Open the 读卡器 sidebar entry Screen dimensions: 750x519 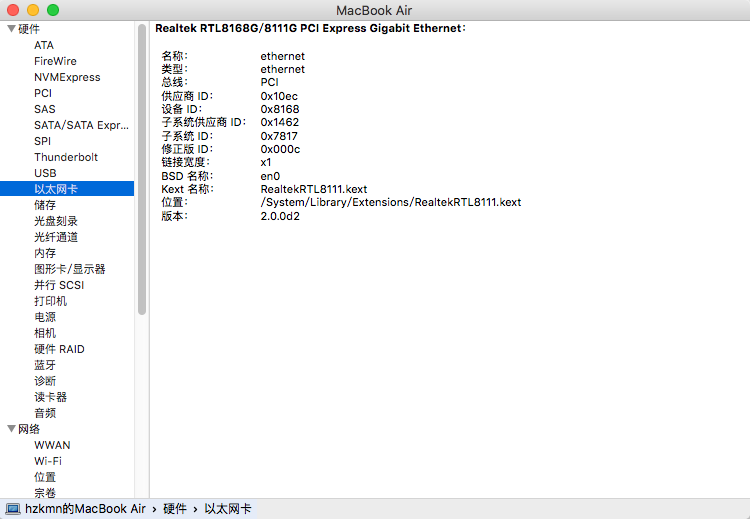coord(50,397)
